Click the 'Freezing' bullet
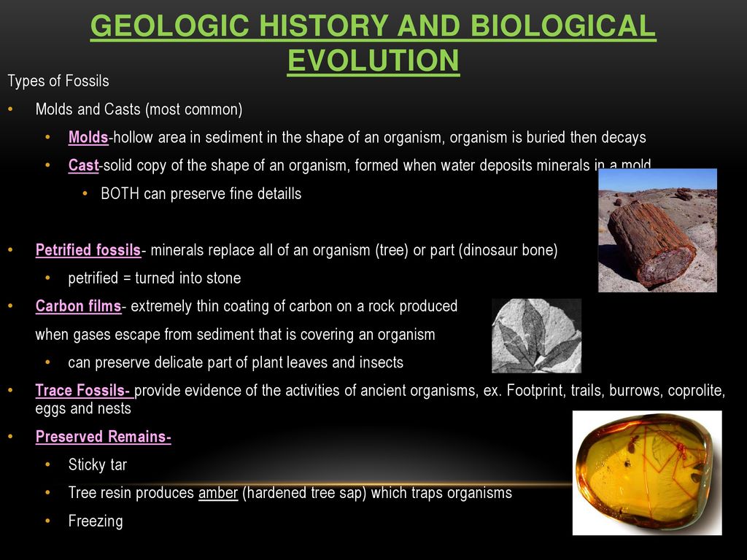Viewport: 747px width, 560px height. click(96, 521)
